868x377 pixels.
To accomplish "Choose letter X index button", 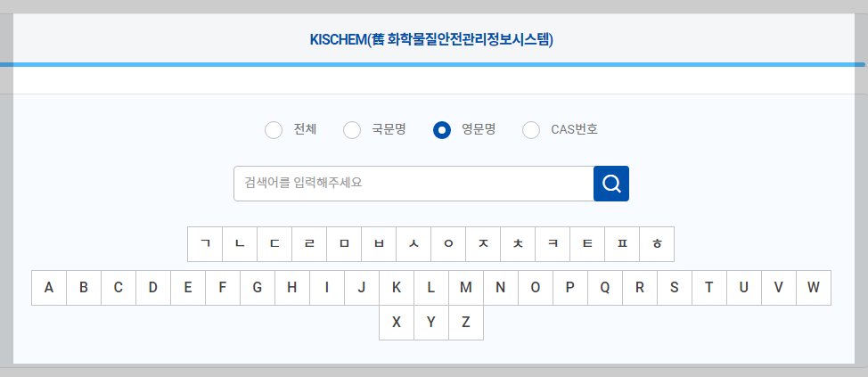I will click(397, 323).
